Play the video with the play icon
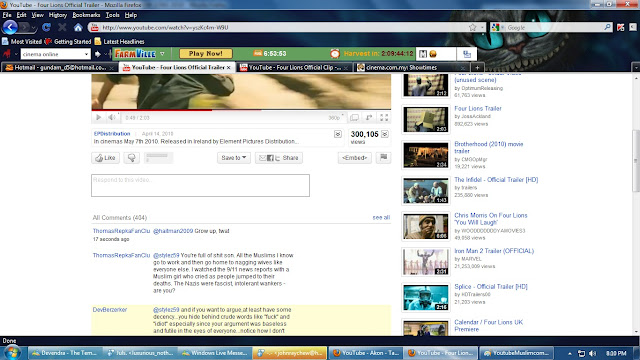Viewport: 640px width, 360px height. click(x=98, y=118)
